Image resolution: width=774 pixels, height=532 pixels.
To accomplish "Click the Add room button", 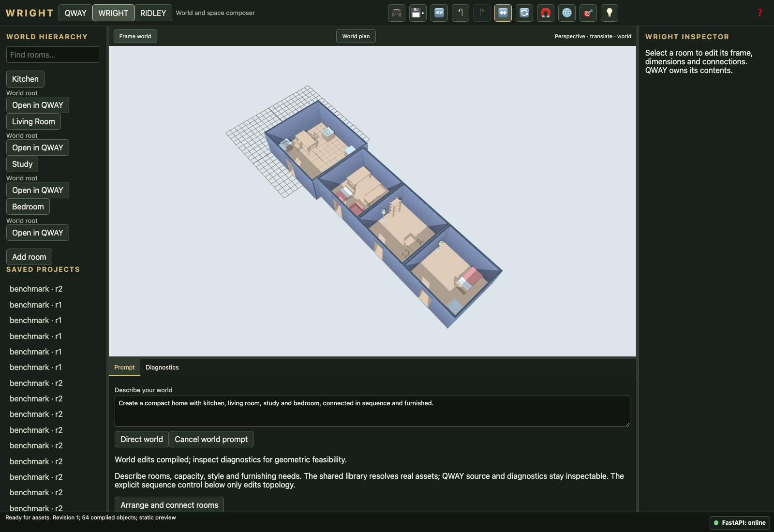I will (29, 257).
